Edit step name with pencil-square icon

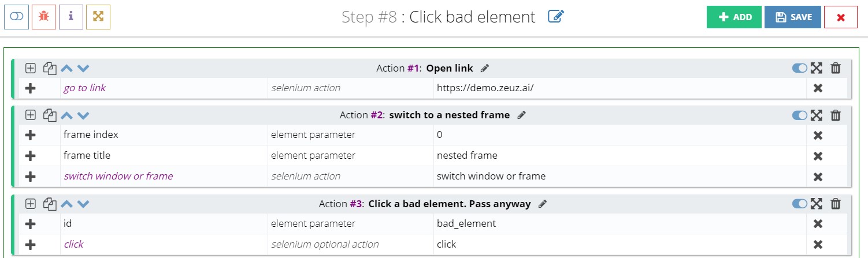pyautogui.click(x=555, y=17)
